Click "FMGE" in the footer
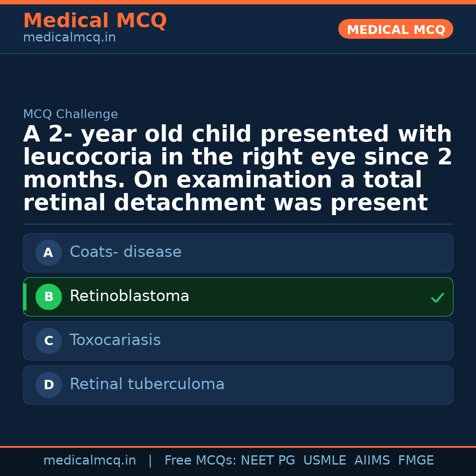 [416, 461]
